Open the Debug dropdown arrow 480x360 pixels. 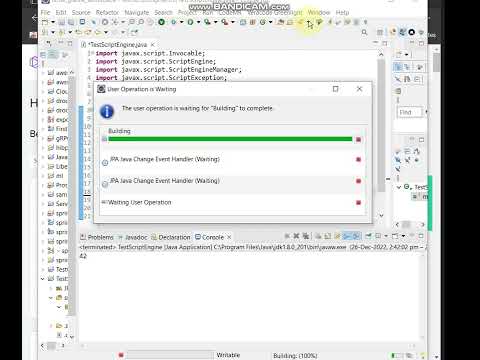182,22
